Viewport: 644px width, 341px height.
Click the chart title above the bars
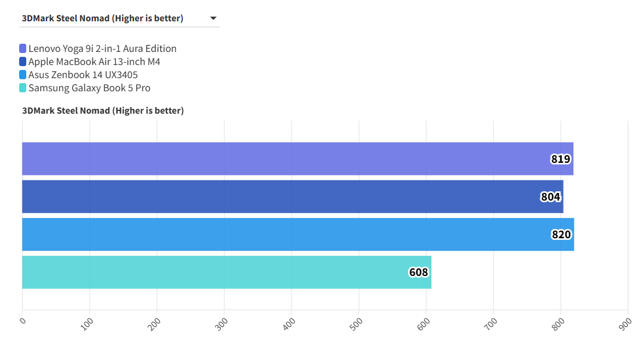[103, 111]
